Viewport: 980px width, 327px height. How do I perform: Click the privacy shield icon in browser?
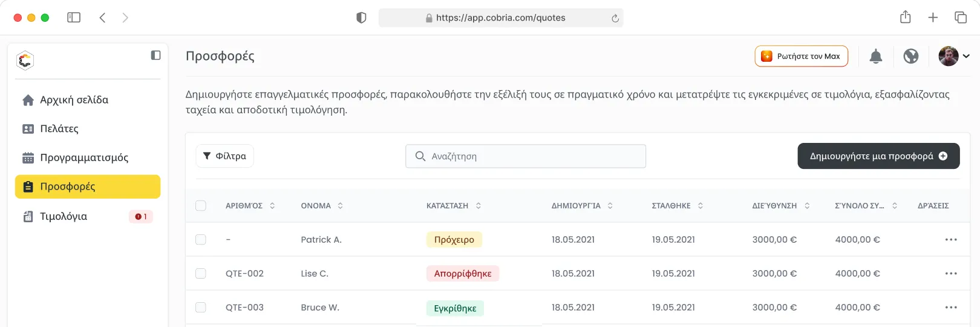coord(361,18)
